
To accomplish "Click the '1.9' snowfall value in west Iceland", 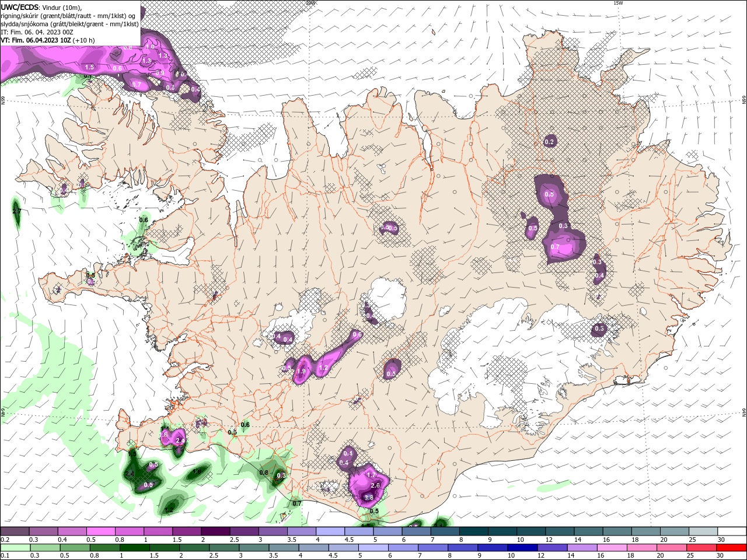I will coord(302,372).
